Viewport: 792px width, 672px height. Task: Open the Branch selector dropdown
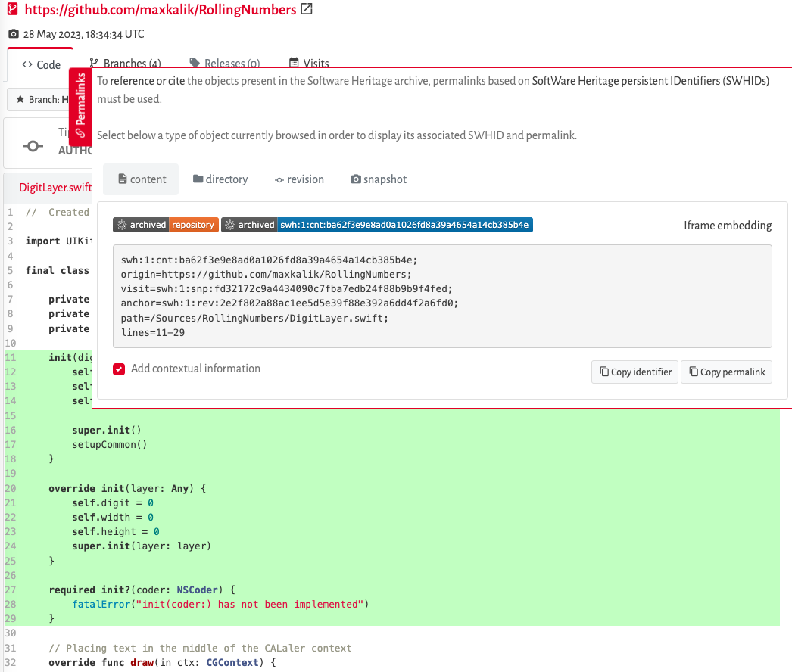[x=42, y=99]
